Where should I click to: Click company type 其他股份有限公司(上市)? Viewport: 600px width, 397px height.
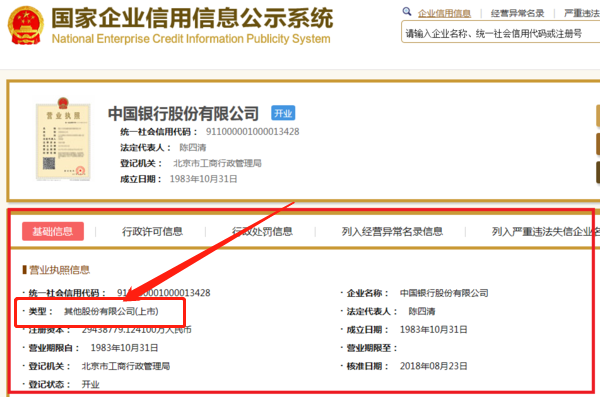click(111, 311)
